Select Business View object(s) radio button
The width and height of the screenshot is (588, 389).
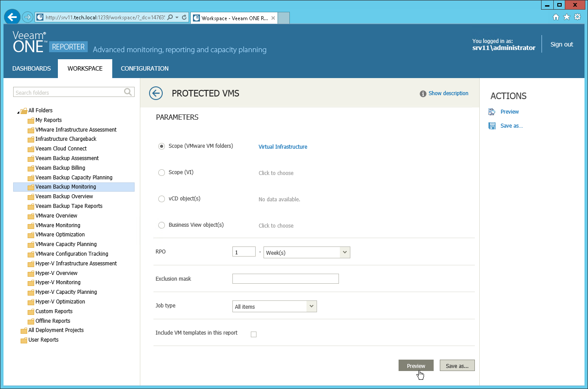point(161,225)
